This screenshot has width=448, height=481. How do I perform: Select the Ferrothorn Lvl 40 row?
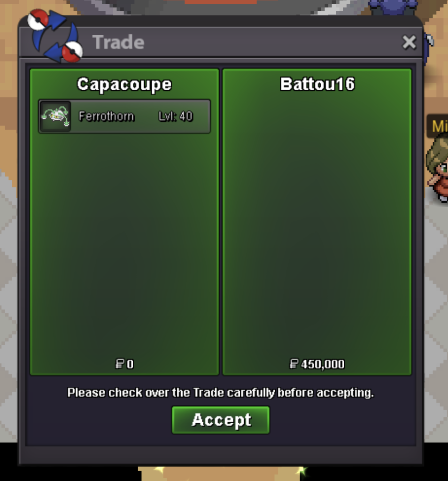pyautogui.click(x=124, y=116)
